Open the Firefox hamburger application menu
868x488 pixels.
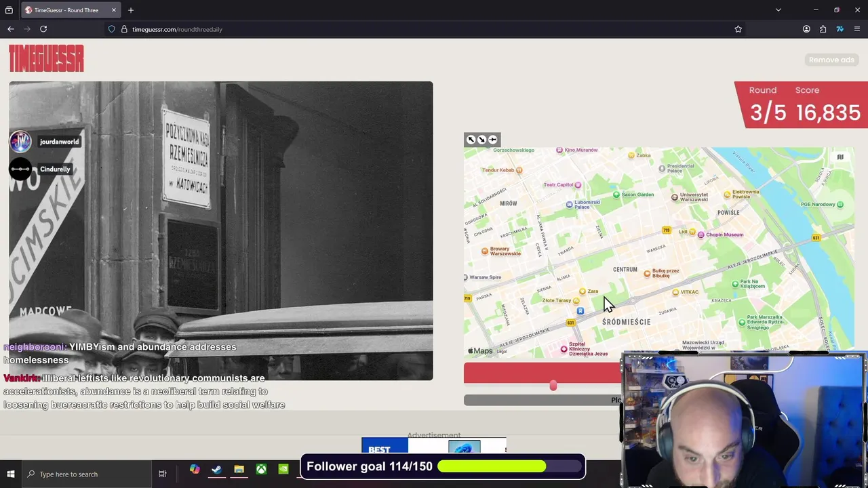(857, 29)
